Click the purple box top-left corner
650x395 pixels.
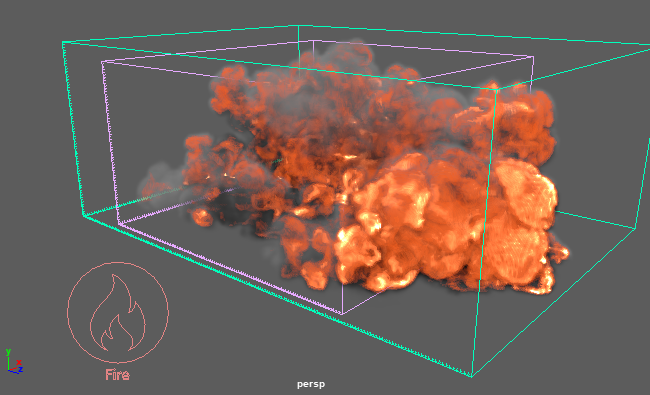point(102,62)
